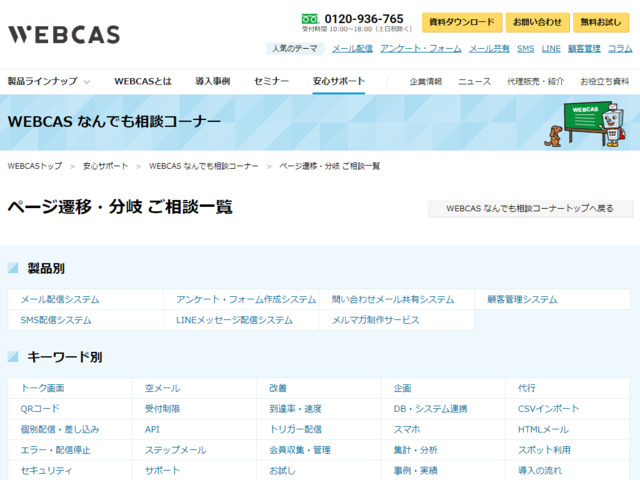Go to WEBCAS なんでも相談コーナー breadcrumb
This screenshot has height=480, width=640.
pos(204,166)
